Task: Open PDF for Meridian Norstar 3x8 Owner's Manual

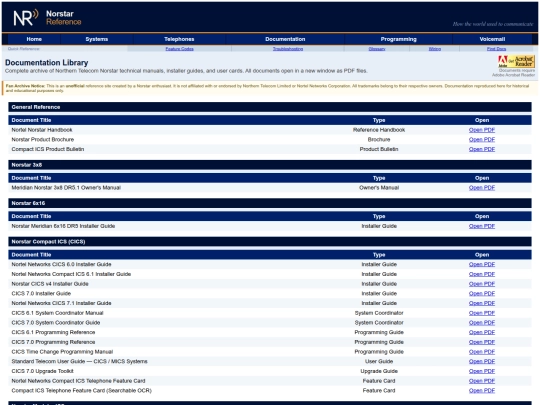Action: (x=482, y=188)
